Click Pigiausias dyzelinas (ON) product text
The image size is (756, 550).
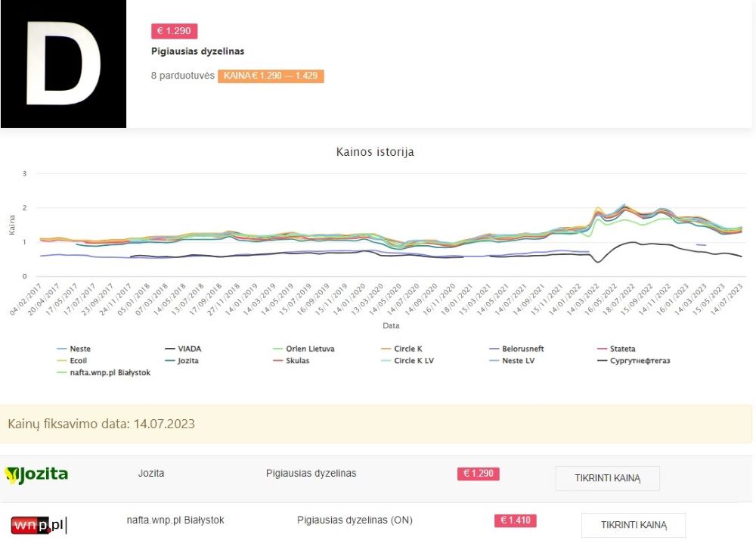[355, 520]
